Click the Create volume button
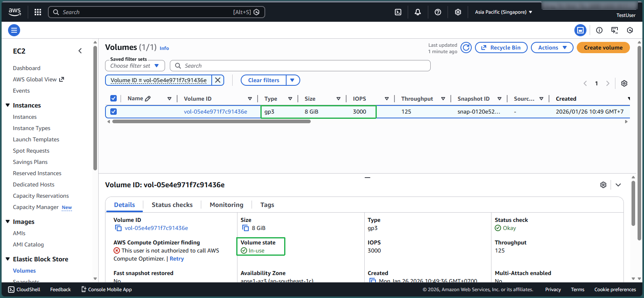The height and width of the screenshot is (298, 644). pyautogui.click(x=603, y=48)
